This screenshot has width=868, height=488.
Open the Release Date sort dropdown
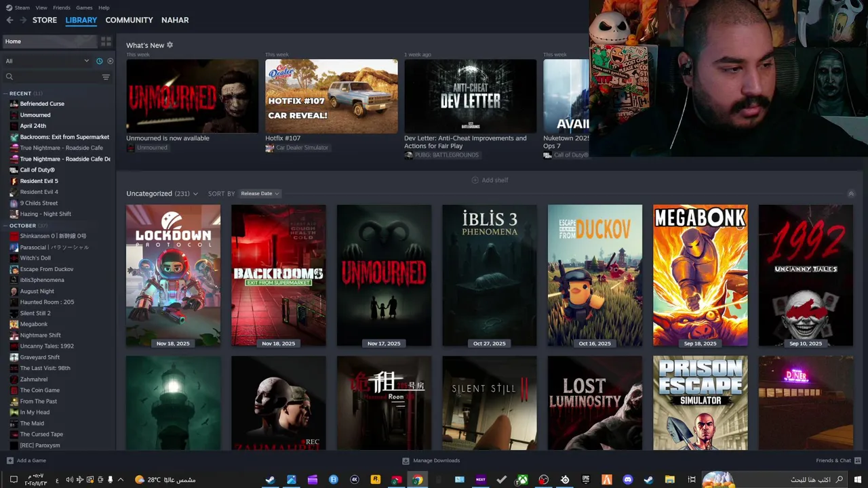click(260, 194)
